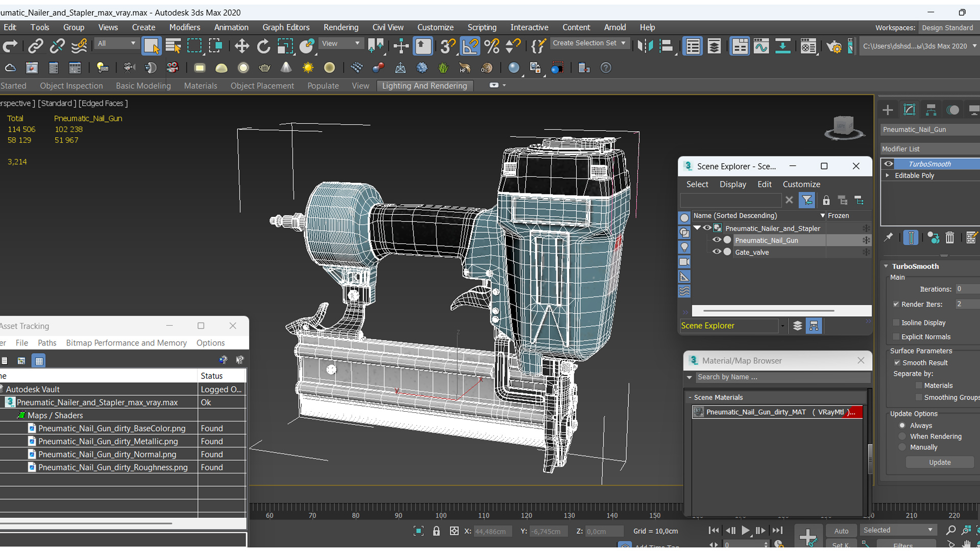Toggle visibility of Gate_valve object
The image size is (980, 551).
point(716,252)
